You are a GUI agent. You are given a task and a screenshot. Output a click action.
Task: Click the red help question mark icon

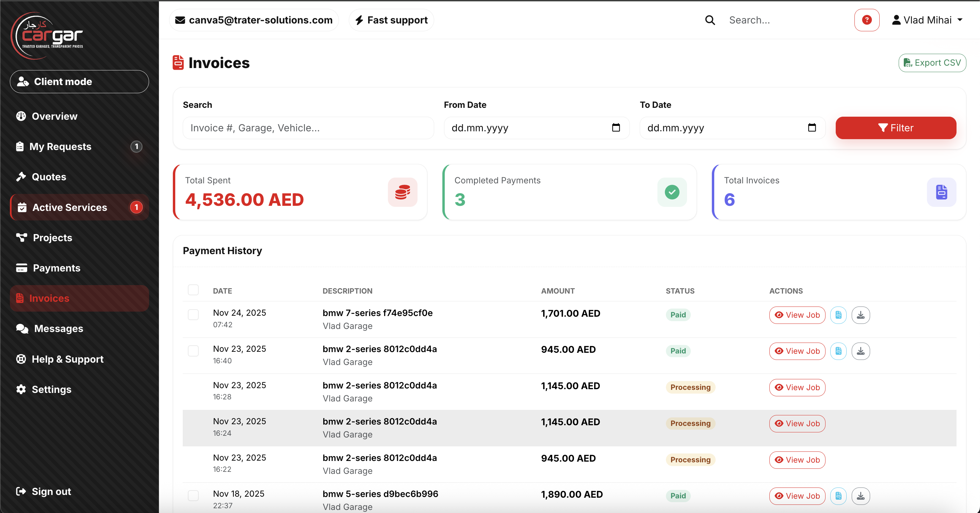866,20
